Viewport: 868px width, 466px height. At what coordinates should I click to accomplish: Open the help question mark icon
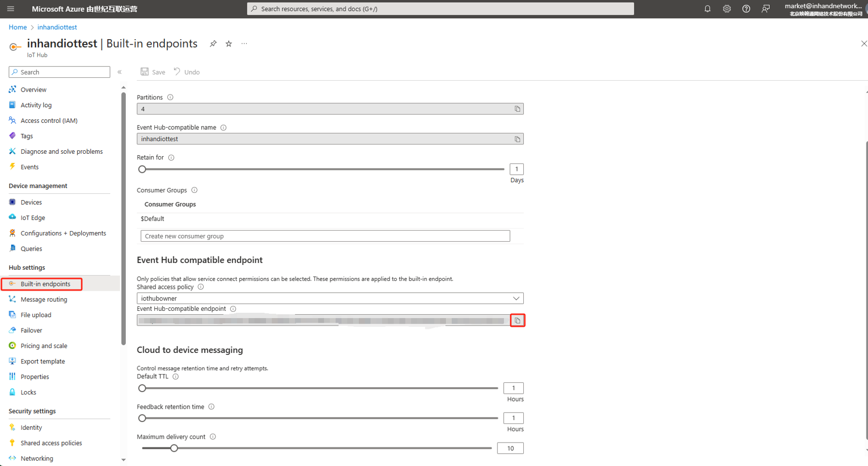pos(746,9)
